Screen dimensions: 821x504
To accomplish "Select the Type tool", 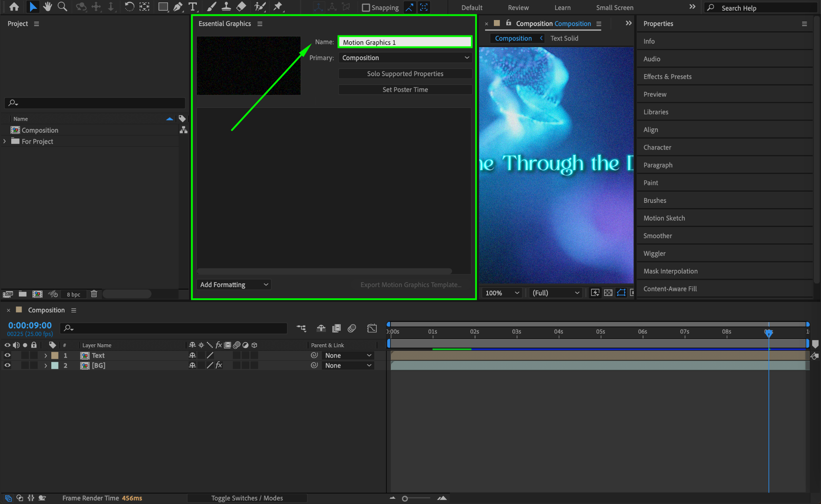I will 193,7.
